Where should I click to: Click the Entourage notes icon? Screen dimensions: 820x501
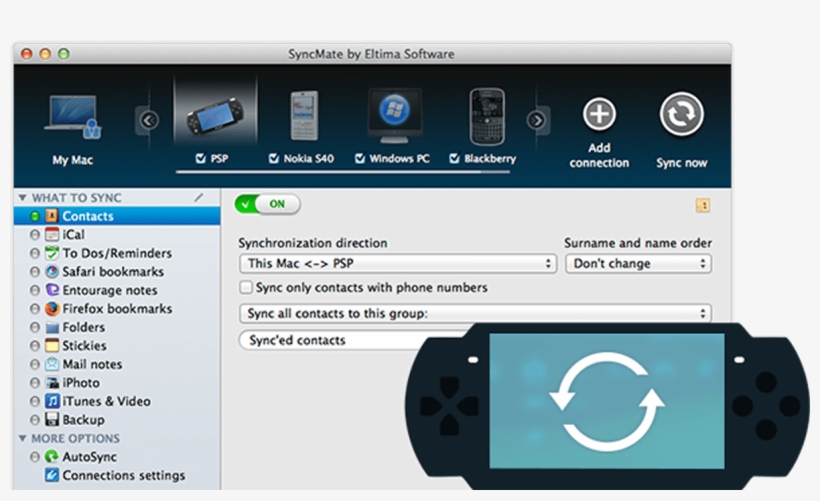pos(52,290)
